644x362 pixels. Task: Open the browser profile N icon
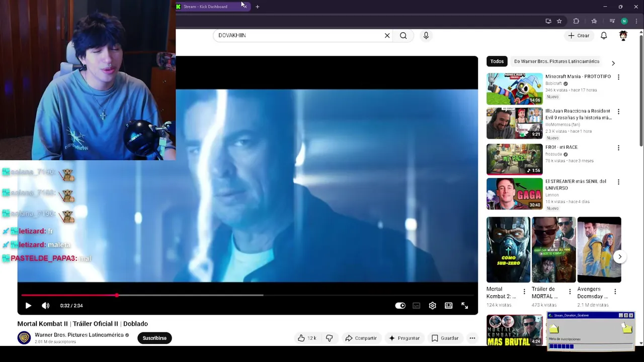click(x=624, y=21)
